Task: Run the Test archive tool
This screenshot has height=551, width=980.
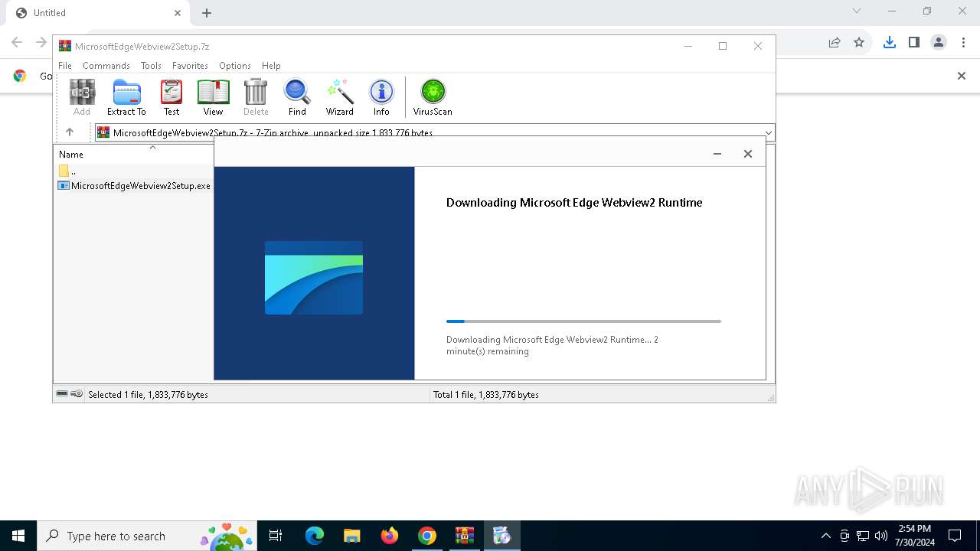Action: click(171, 97)
